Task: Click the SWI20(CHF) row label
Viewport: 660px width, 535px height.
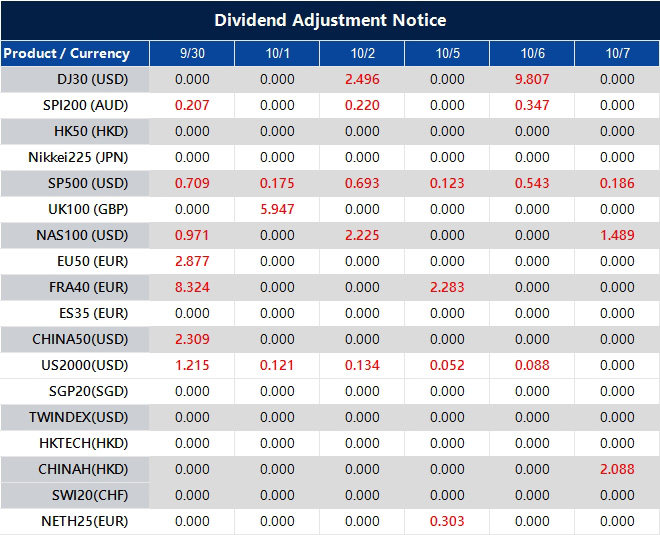Action: pos(90,495)
